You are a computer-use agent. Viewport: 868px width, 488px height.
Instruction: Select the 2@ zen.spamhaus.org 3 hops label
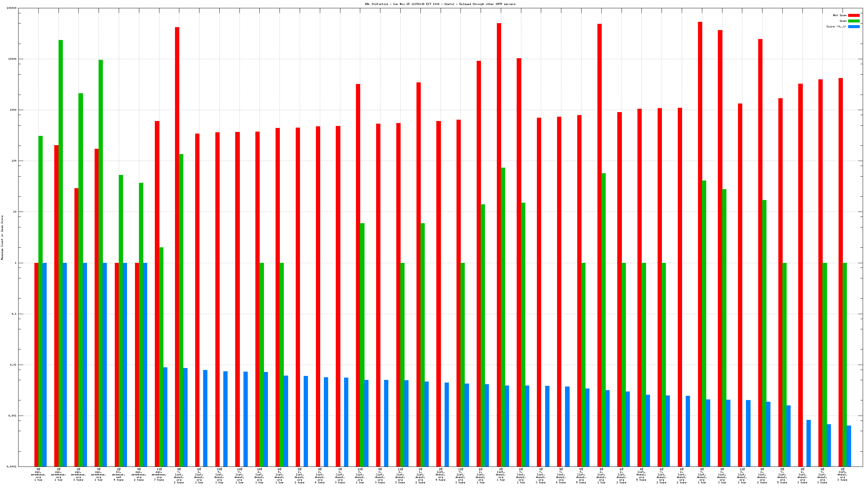(78, 474)
